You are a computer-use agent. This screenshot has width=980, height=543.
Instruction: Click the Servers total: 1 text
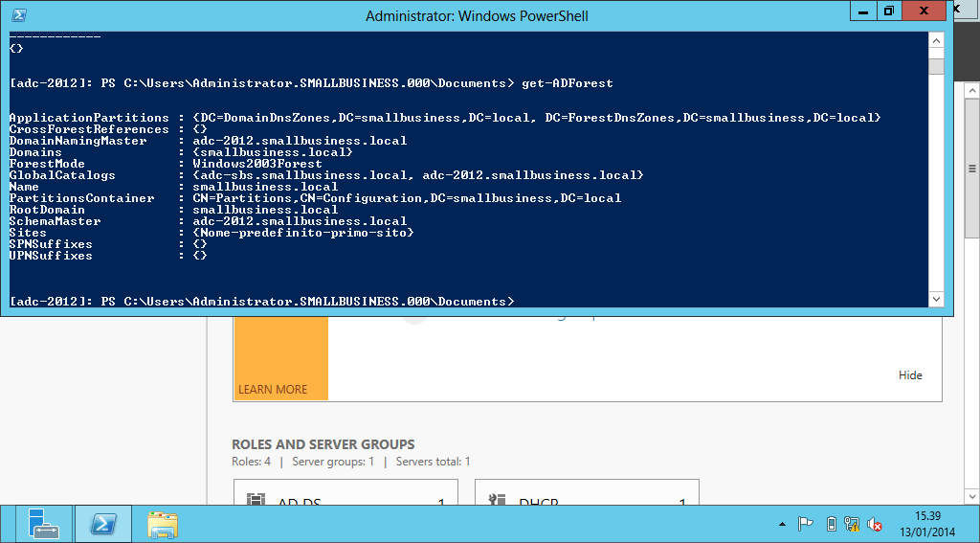tap(434, 462)
